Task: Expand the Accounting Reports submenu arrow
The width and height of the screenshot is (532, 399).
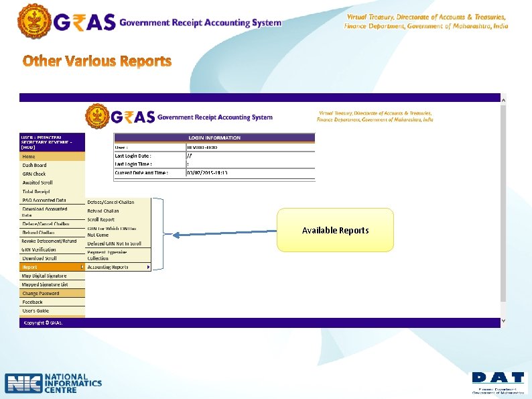Action: tap(148, 268)
